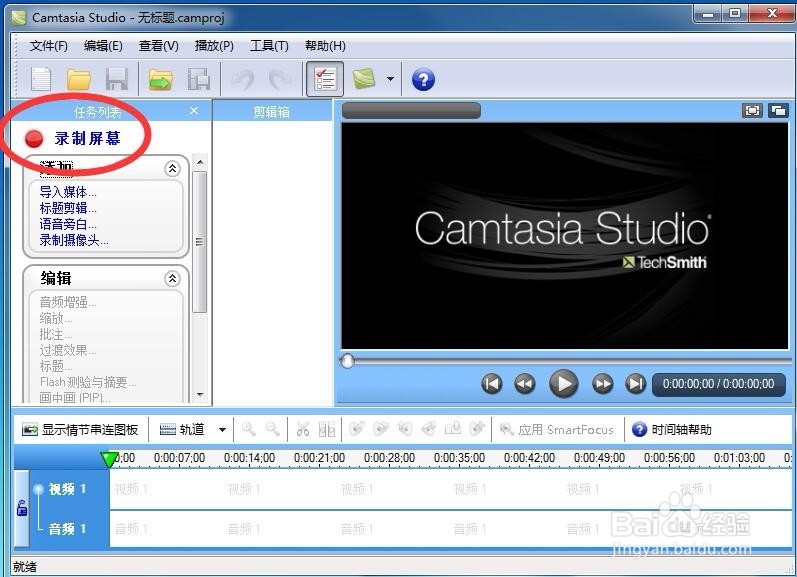Click the task list scrollbar thumb
Viewport: 797px width, 577px height.
click(200, 242)
